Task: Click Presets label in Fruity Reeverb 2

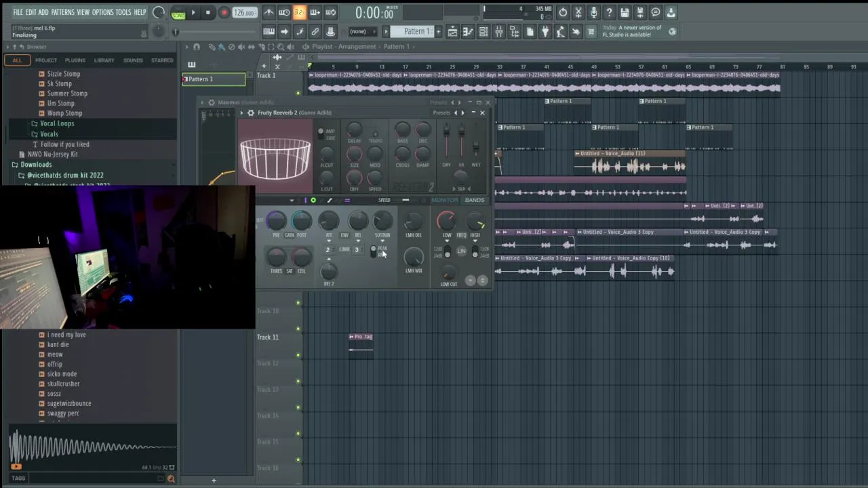Action: (441, 113)
